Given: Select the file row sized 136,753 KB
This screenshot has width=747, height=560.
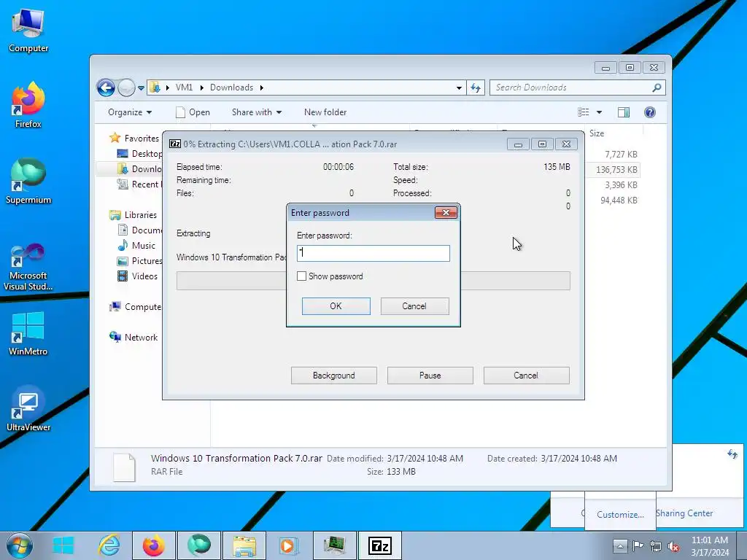Looking at the screenshot, I should [616, 169].
